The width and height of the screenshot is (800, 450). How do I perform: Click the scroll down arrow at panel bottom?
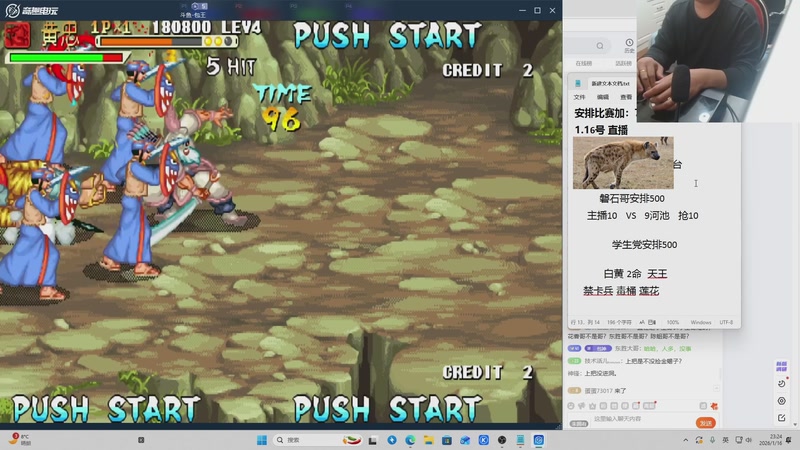point(795,424)
